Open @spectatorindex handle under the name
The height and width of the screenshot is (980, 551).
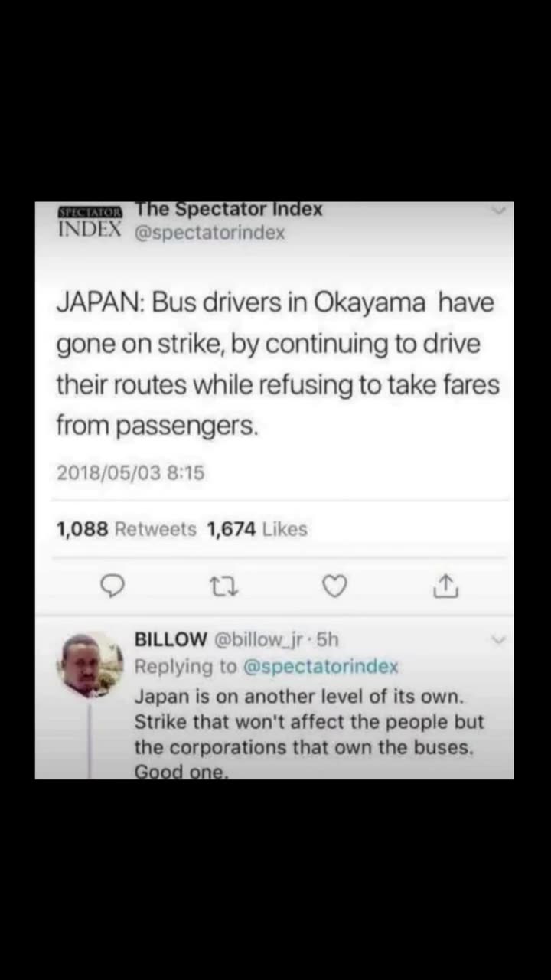[210, 233]
